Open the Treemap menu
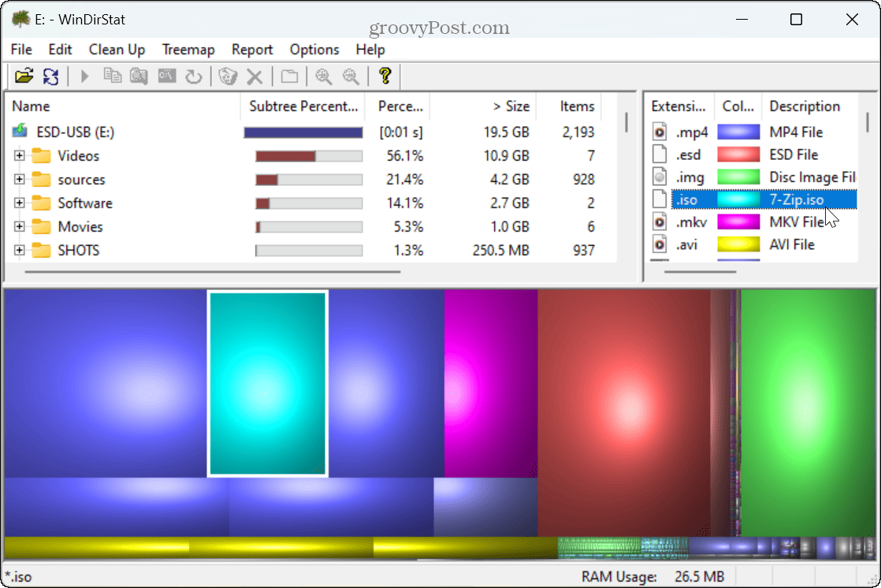881x588 pixels. pyautogui.click(x=188, y=50)
